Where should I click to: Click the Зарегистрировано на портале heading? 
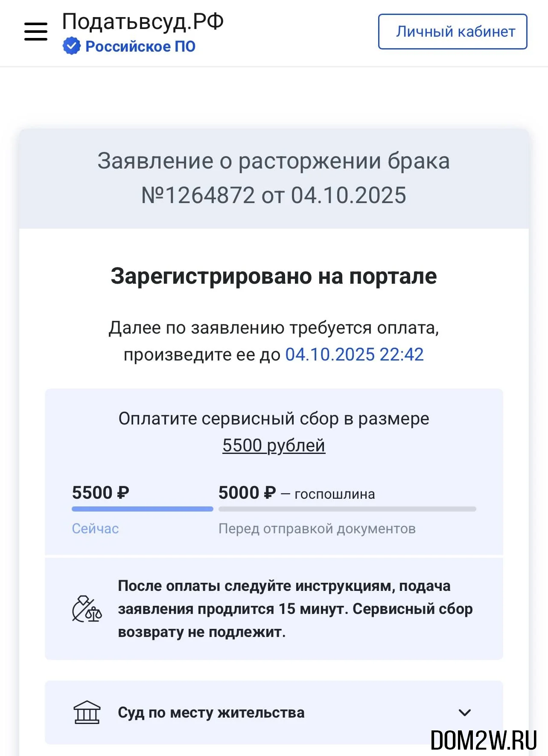[x=274, y=276]
